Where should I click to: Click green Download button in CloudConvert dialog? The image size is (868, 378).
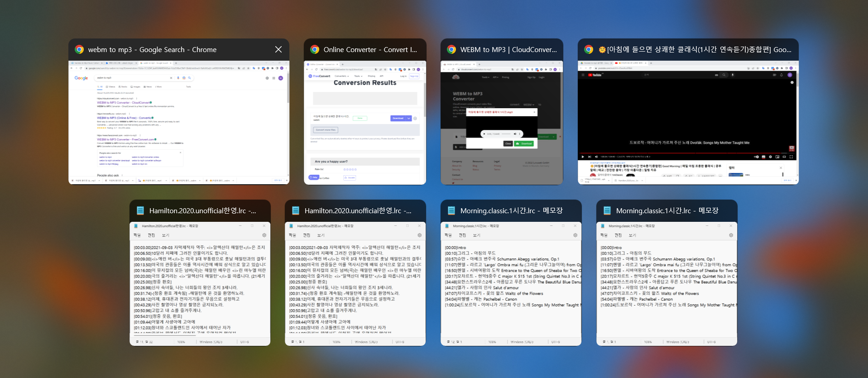(x=524, y=144)
